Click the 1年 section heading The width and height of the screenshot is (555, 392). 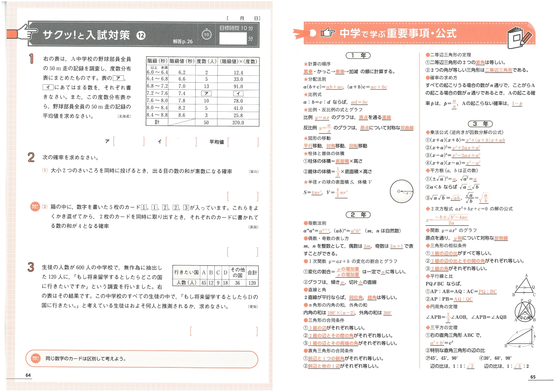358,56
